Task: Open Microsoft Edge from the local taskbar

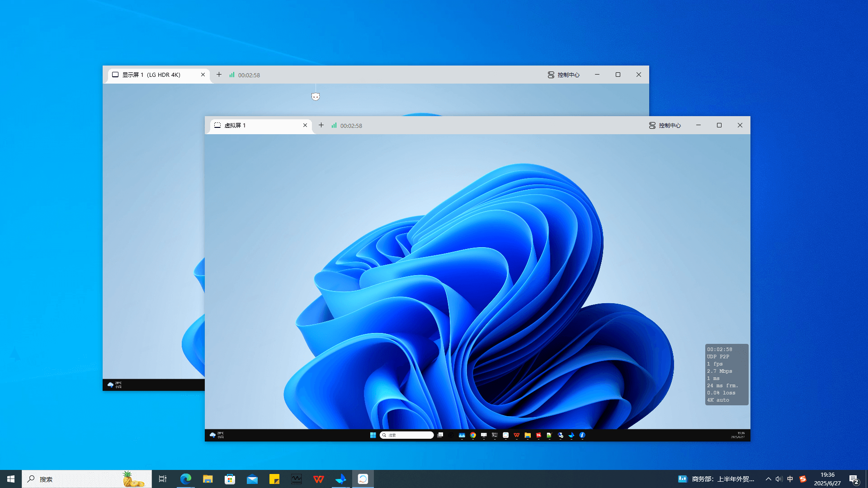Action: [x=186, y=479]
